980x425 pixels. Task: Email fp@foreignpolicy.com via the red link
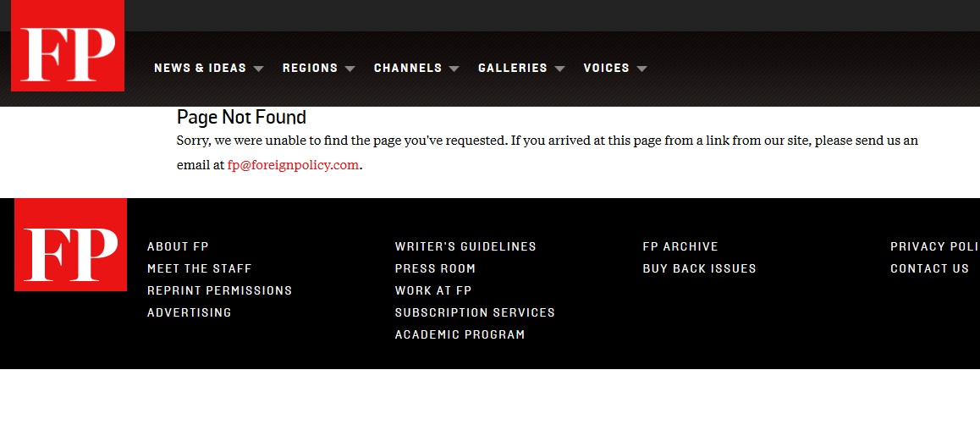[293, 165]
